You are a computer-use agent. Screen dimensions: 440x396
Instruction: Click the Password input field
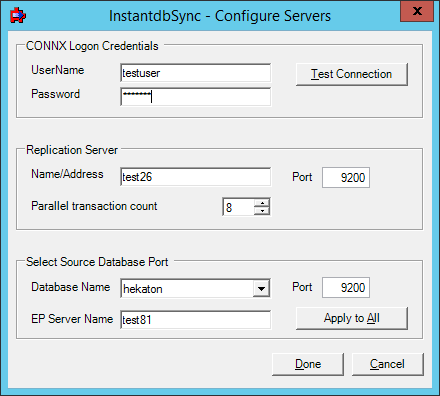click(x=196, y=97)
